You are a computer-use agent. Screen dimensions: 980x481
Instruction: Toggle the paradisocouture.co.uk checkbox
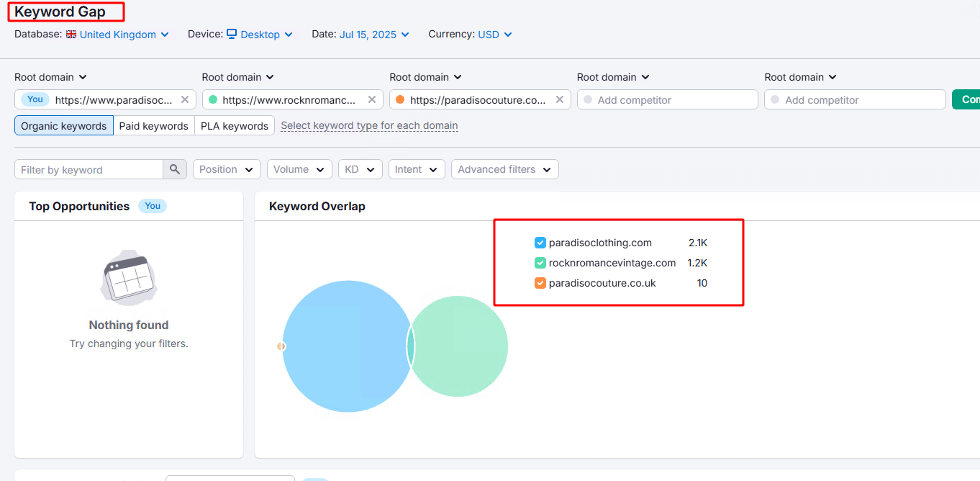(540, 283)
